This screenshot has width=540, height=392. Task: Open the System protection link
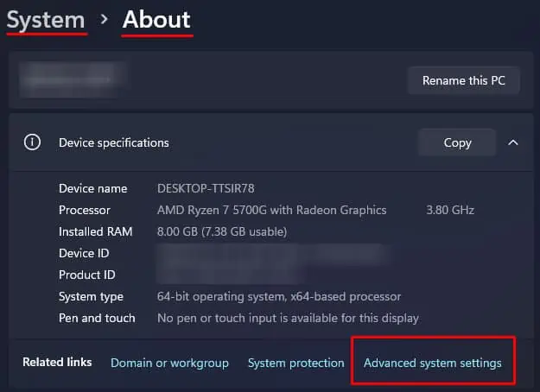(295, 364)
